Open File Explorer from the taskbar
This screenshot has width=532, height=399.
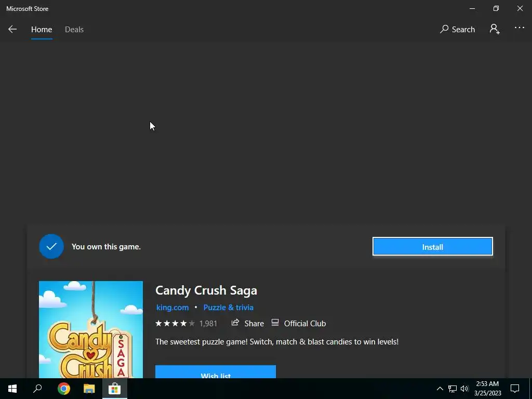[89, 389]
